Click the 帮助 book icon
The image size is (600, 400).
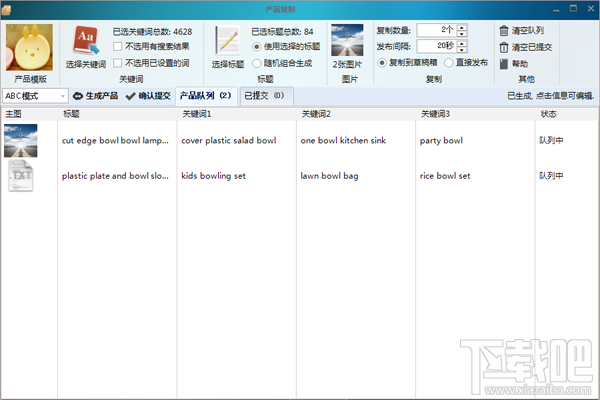[504, 64]
